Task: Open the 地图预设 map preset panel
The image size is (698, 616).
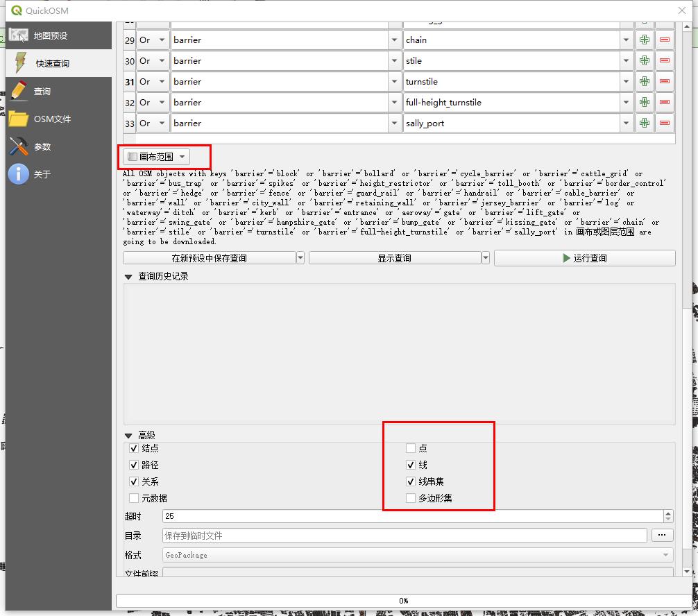Action: (x=58, y=35)
